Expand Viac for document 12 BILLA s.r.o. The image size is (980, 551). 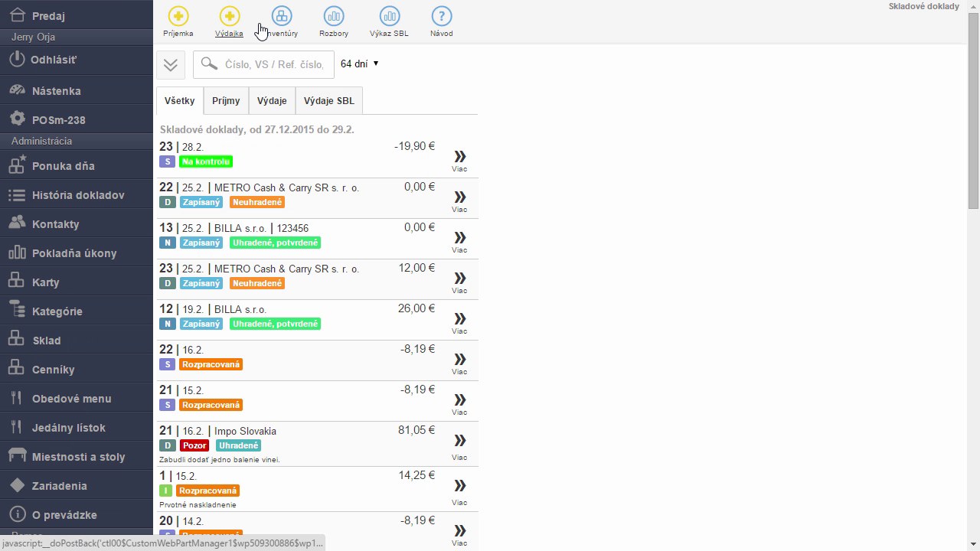[459, 321]
